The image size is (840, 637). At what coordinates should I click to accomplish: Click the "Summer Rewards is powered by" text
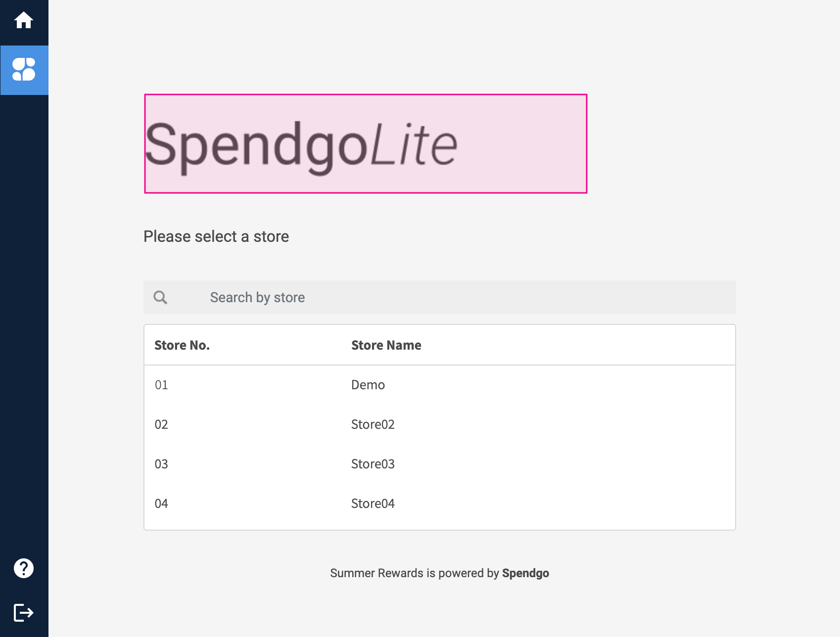click(x=415, y=573)
